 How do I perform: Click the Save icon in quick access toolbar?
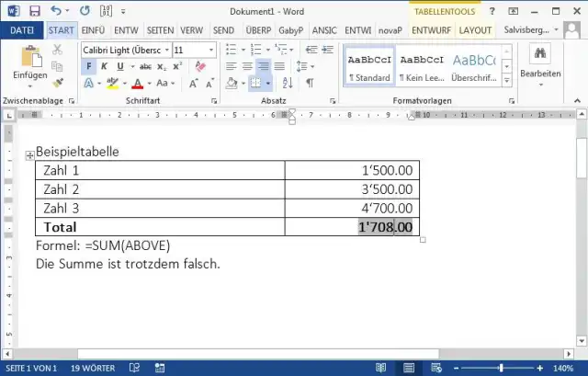[x=34, y=11]
